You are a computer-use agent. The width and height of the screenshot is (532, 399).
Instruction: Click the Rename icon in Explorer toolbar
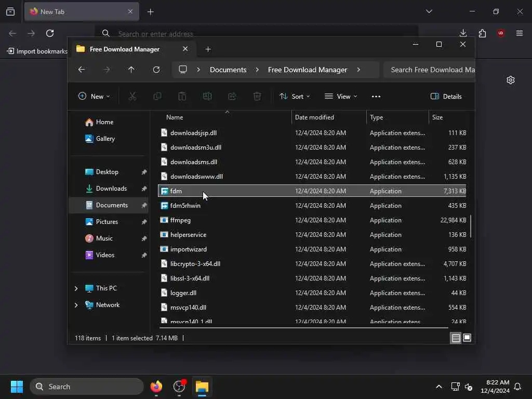point(207,96)
